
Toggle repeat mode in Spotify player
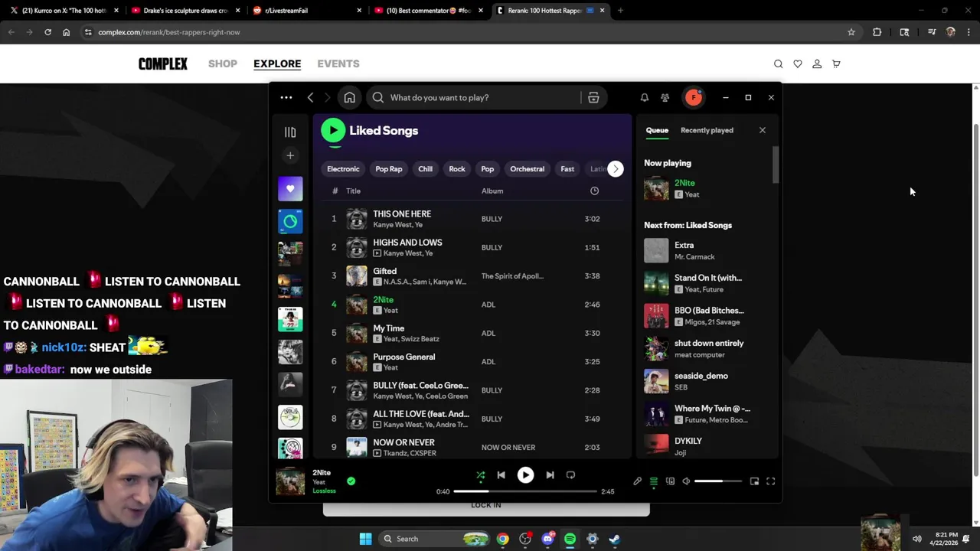(570, 475)
